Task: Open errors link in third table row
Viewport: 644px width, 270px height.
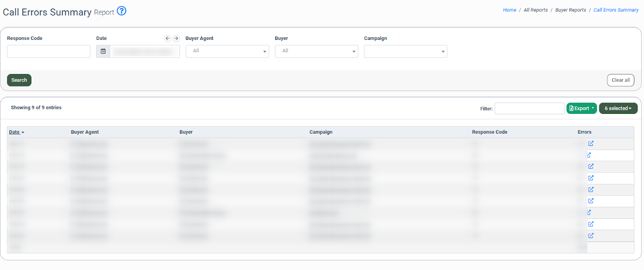Action: (590, 167)
